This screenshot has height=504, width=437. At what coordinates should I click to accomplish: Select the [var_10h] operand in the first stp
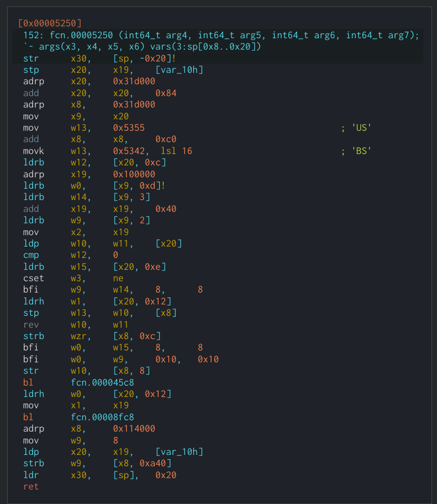(179, 70)
